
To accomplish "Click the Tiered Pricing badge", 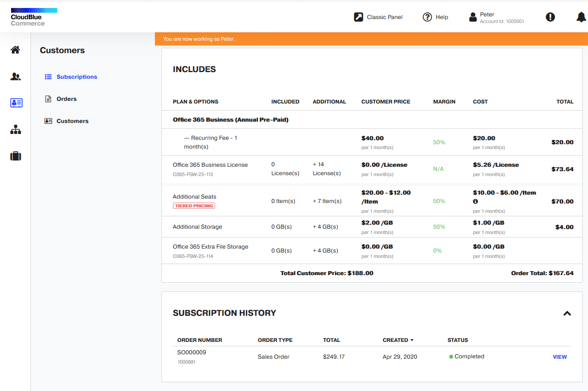I will coord(194,206).
